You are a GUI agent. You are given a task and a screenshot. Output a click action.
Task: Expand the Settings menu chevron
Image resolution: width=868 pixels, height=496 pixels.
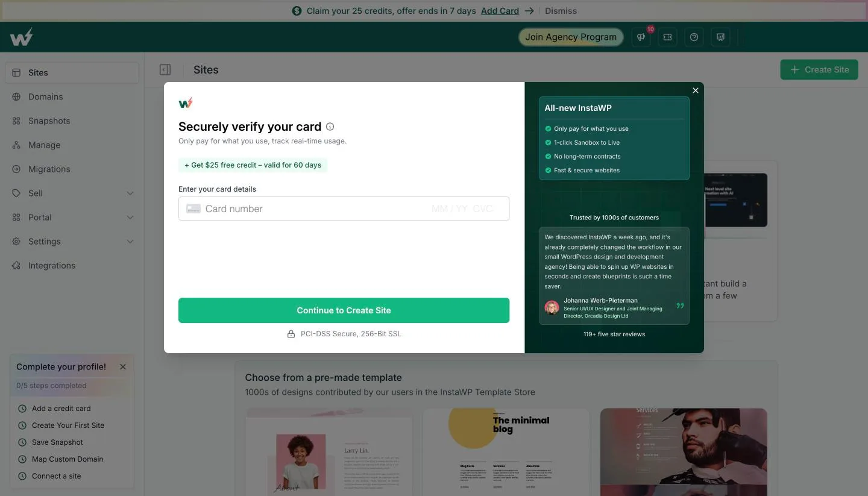(x=130, y=242)
